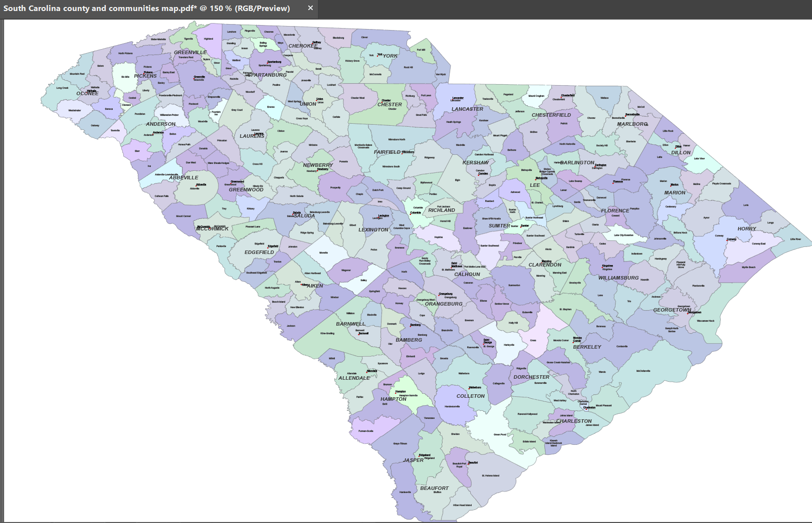Select the FAIRFIELD county label
Viewport: 812px width, 523px height.
click(x=387, y=152)
